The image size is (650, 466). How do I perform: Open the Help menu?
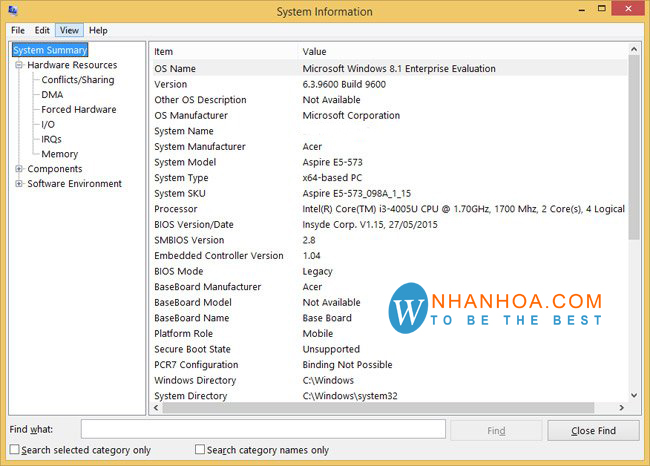coord(98,30)
